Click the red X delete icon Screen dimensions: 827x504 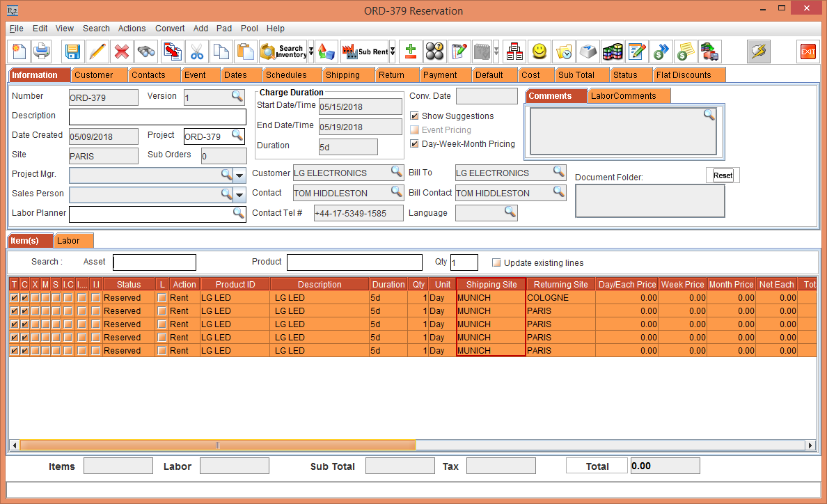point(122,52)
